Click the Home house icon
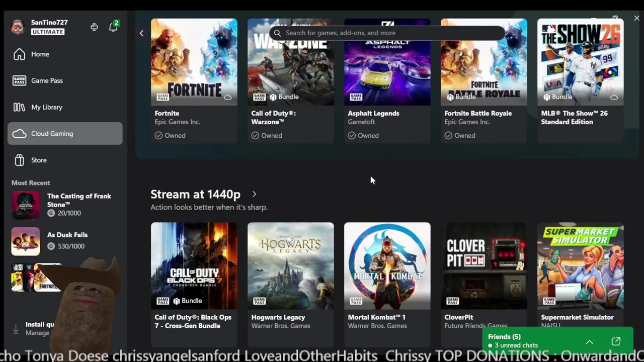Screen dimensions: 644x362 coord(19,54)
